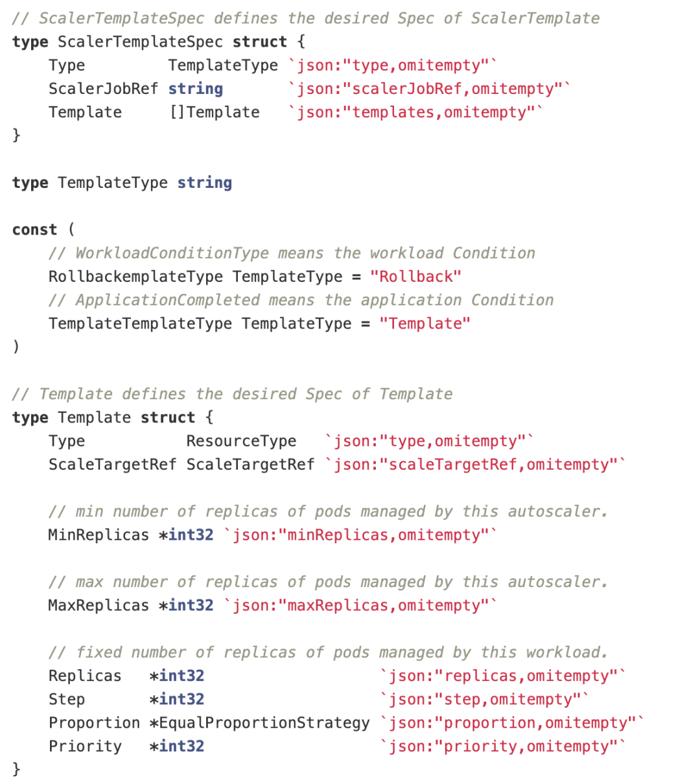Viewport: 700px width, 782px height.
Task: Click the json priority tag
Action: tap(503, 746)
